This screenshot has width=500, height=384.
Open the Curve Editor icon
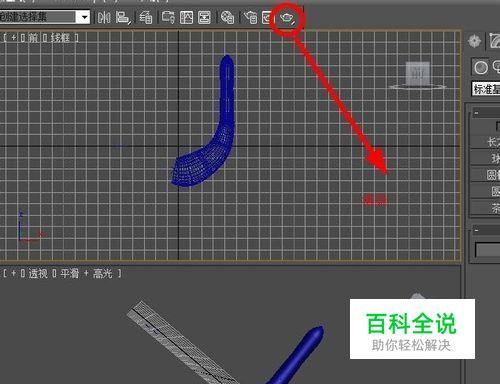click(186, 17)
